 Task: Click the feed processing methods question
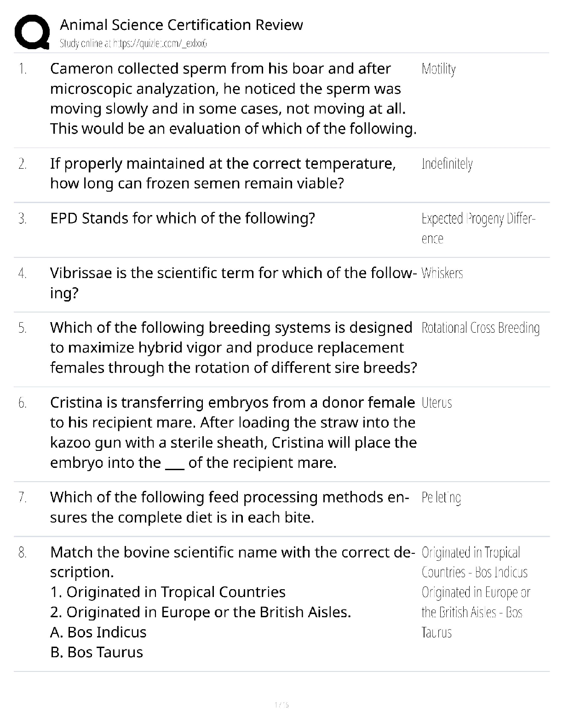[229, 507]
